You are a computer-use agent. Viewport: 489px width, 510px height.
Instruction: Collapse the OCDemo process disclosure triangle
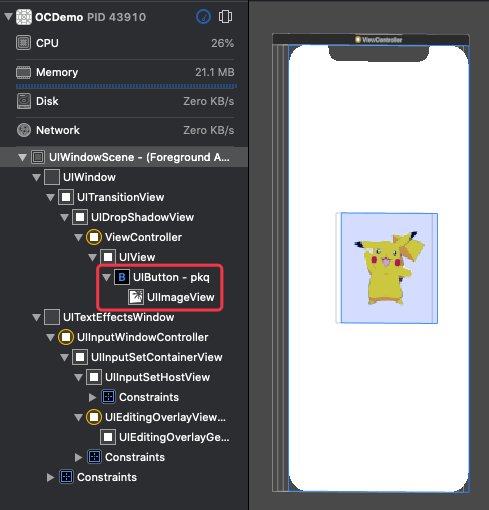8,16
